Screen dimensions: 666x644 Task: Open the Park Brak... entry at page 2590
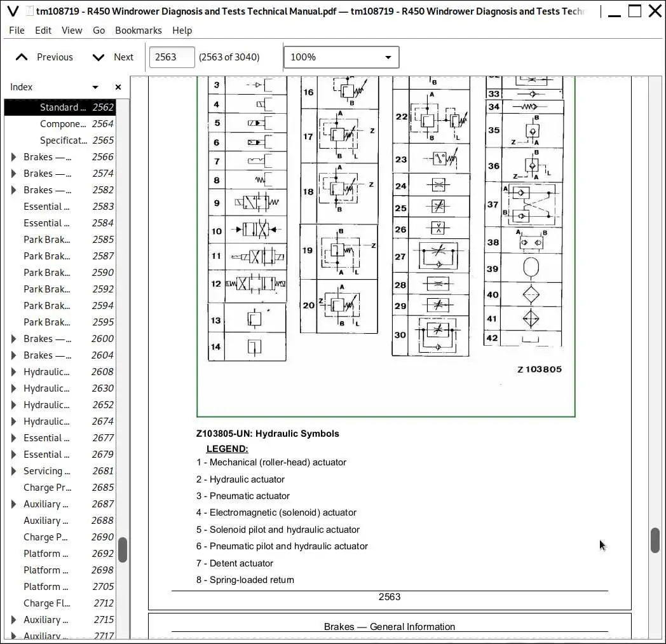60,273
